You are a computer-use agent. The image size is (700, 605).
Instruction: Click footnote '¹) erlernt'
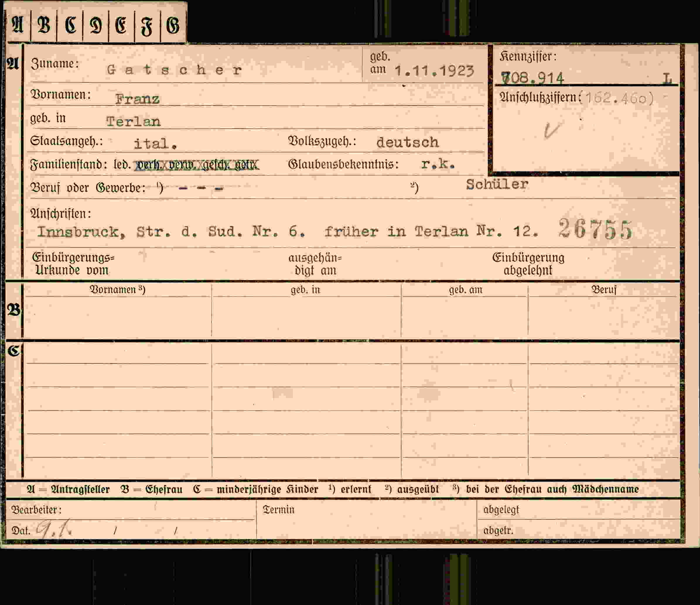[350, 489]
